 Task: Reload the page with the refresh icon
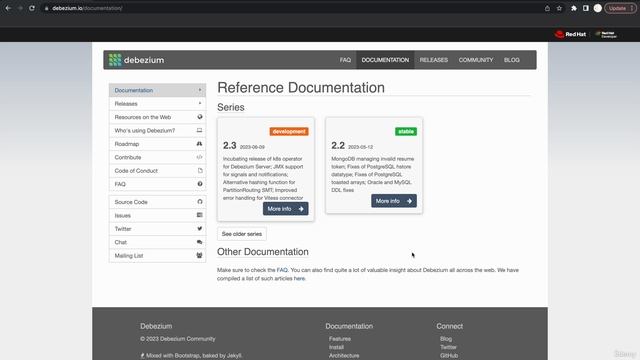tap(32, 8)
